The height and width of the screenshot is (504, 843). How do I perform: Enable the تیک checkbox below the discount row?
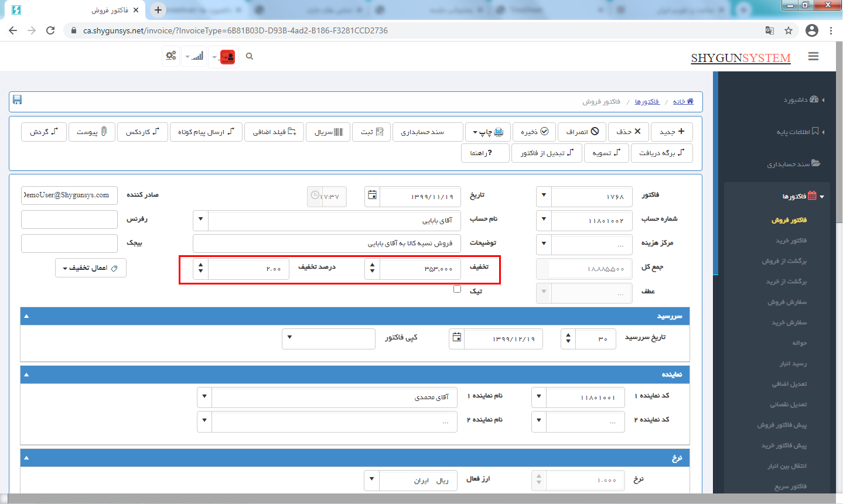(457, 289)
